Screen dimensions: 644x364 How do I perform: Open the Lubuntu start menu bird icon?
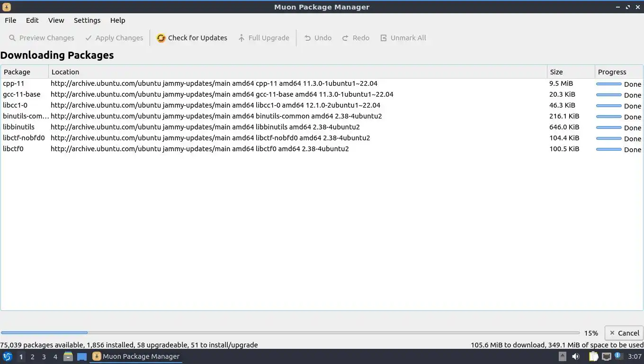click(x=8, y=356)
